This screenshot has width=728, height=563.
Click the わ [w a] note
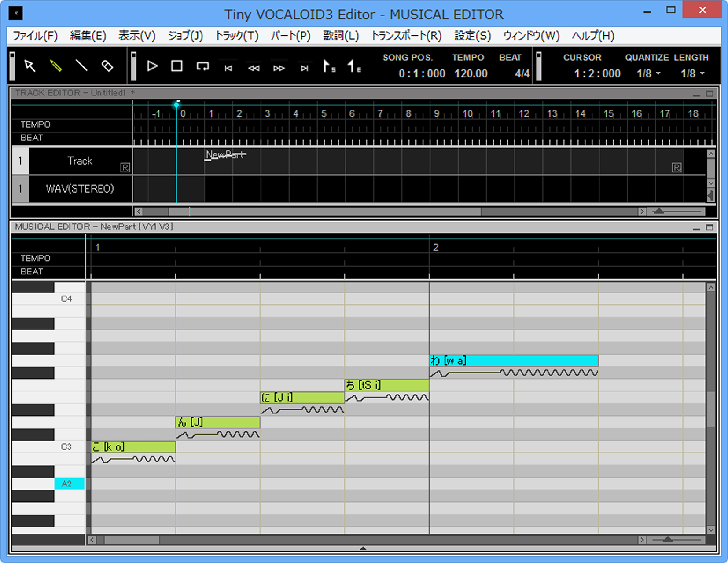click(514, 361)
